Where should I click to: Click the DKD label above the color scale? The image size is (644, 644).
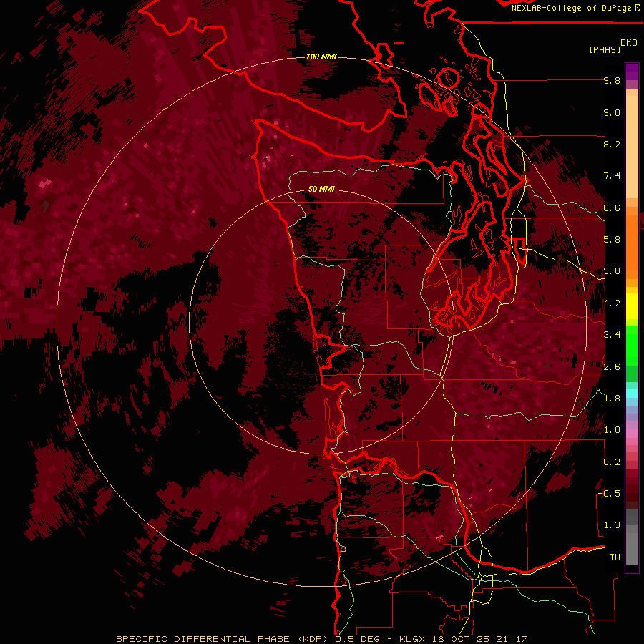point(629,43)
